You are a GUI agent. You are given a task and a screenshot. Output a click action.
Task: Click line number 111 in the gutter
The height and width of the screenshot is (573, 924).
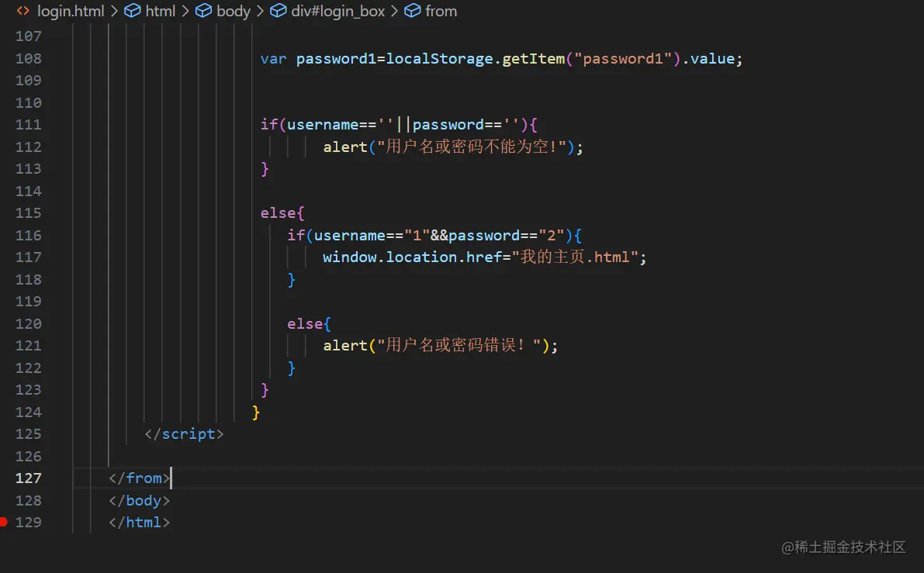point(28,125)
